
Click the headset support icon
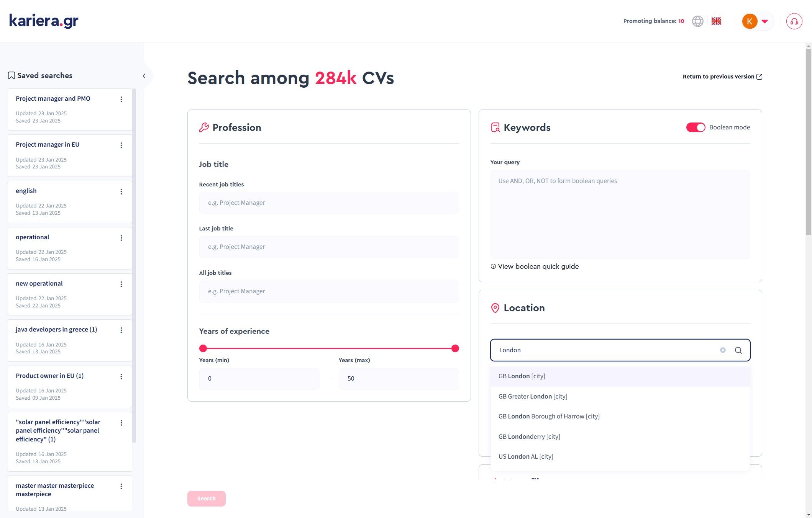[x=794, y=21]
